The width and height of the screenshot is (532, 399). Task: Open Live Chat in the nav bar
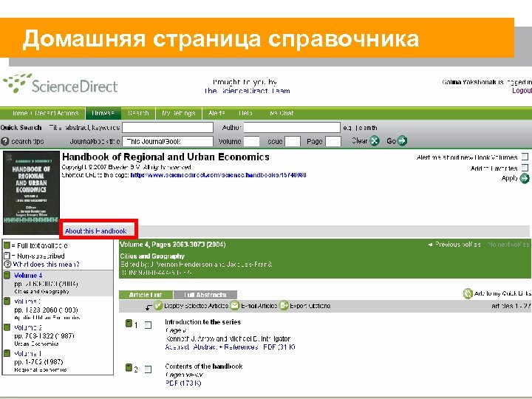(282, 113)
